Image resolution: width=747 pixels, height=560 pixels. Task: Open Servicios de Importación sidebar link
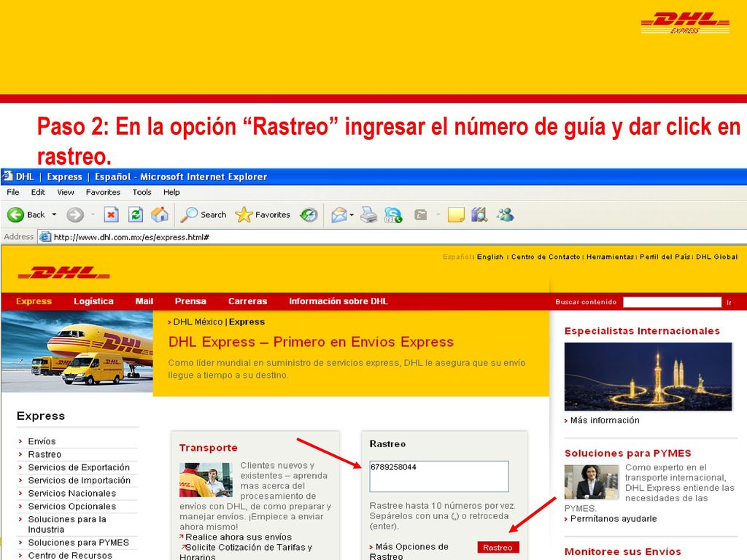tap(79, 480)
